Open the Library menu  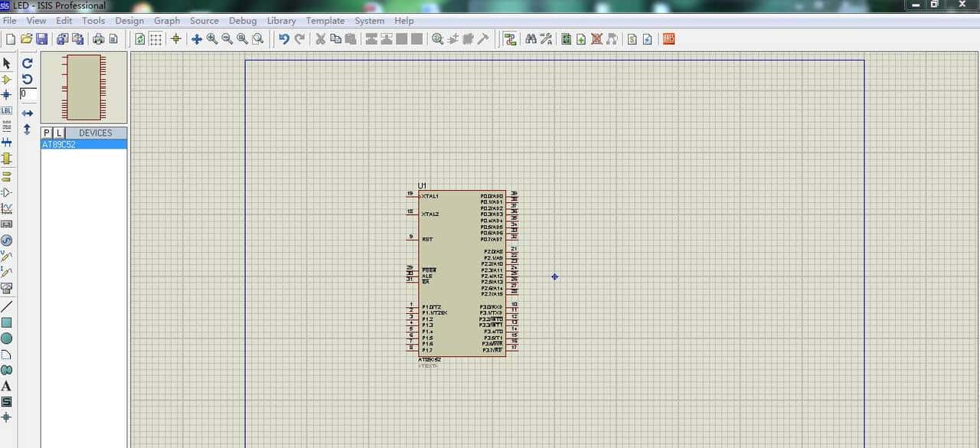click(281, 21)
